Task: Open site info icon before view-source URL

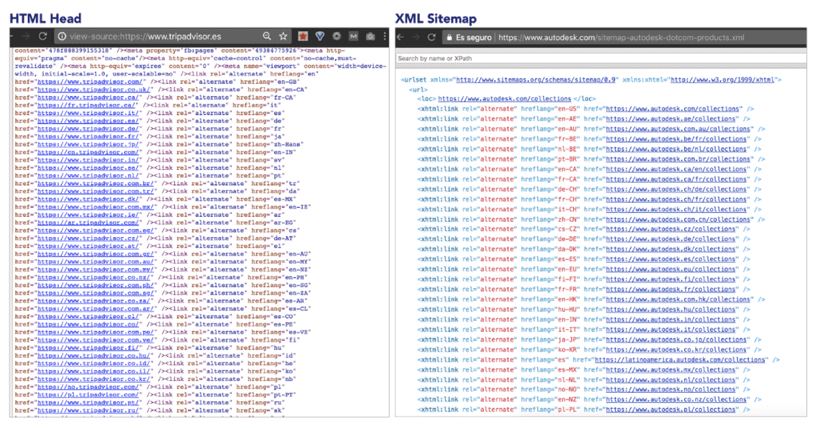Action: pyautogui.click(x=62, y=37)
